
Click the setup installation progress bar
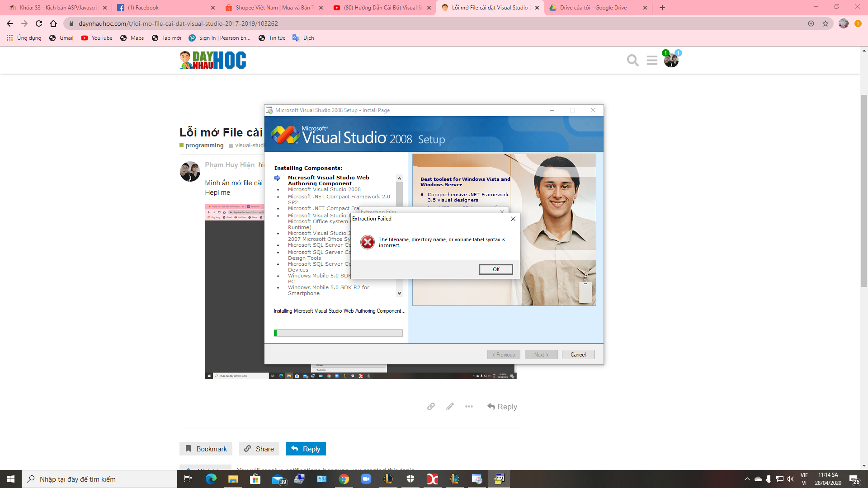(x=338, y=333)
